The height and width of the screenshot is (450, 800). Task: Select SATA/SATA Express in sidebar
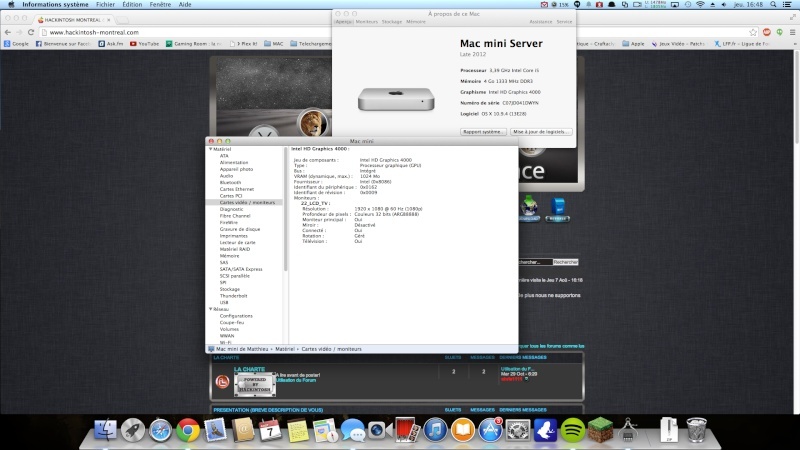241,269
